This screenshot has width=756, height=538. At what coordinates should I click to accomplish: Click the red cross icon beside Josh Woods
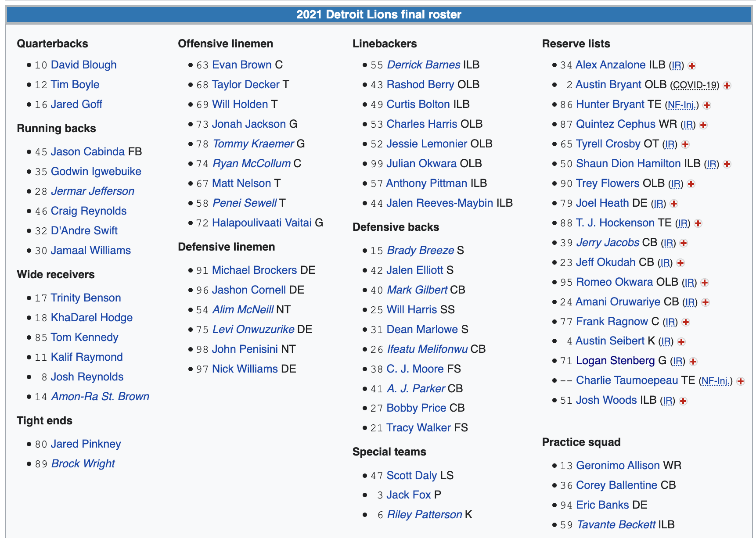tap(683, 401)
